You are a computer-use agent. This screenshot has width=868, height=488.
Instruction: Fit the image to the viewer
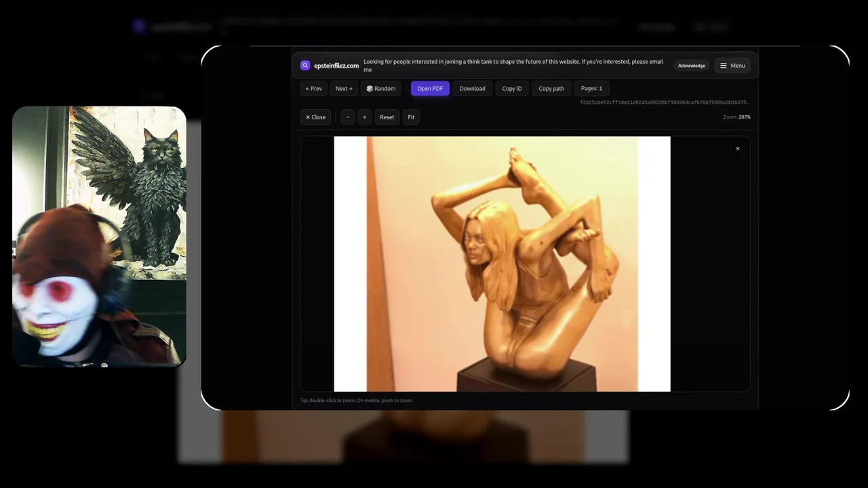pos(411,117)
